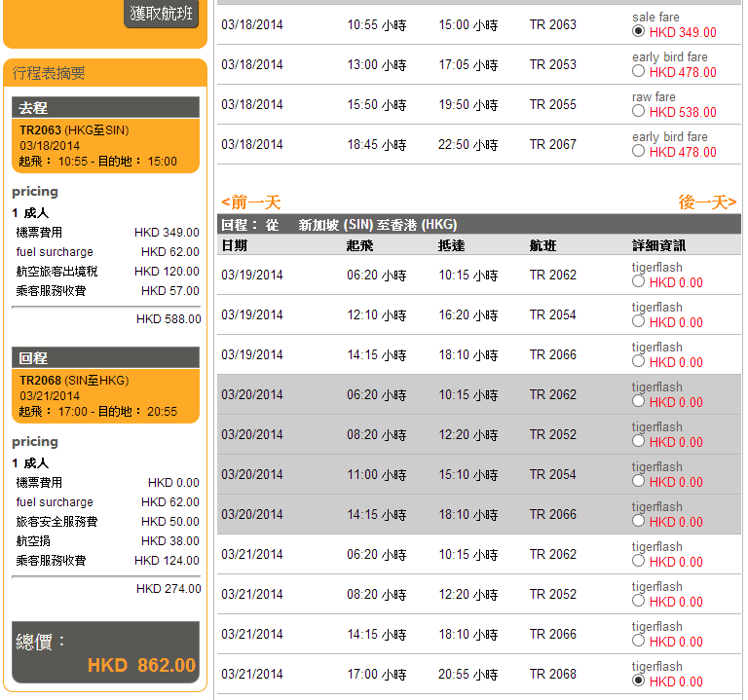Screen dimensions: 748x700
Task: Click the 行程表摘要 panel header
Action: pyautogui.click(x=105, y=73)
